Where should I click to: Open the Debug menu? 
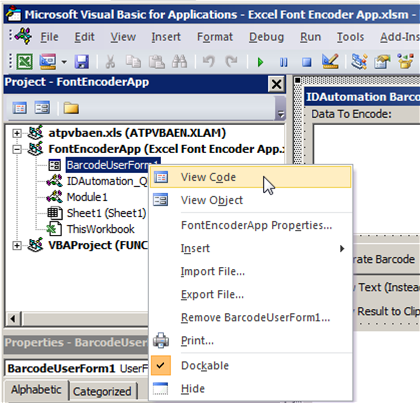(266, 37)
